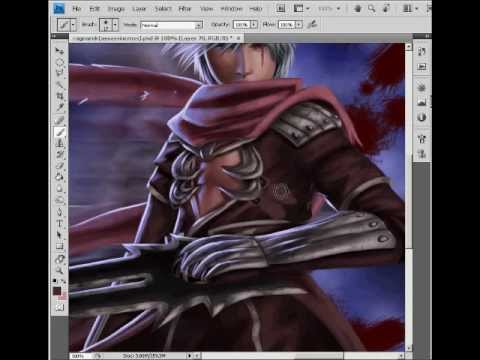Click the Opacity value field
Screen dimensions: 480x360
[x=242, y=25]
